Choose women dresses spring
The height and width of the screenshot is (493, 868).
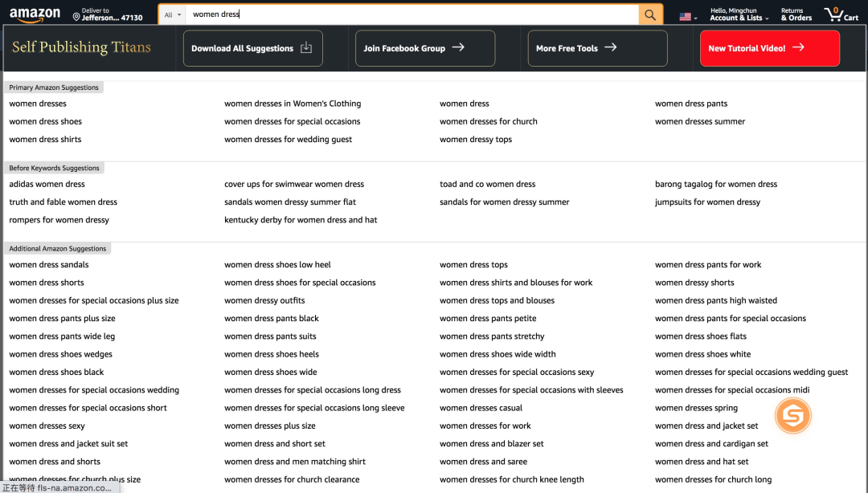point(696,409)
